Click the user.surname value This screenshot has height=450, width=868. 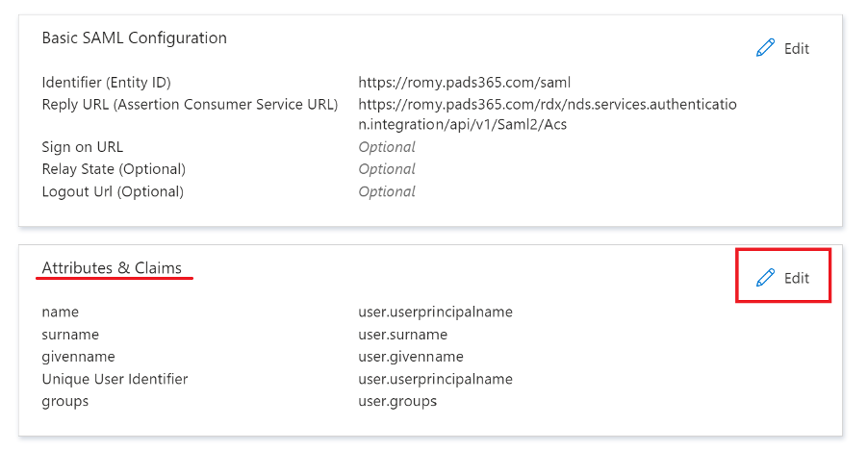402,335
